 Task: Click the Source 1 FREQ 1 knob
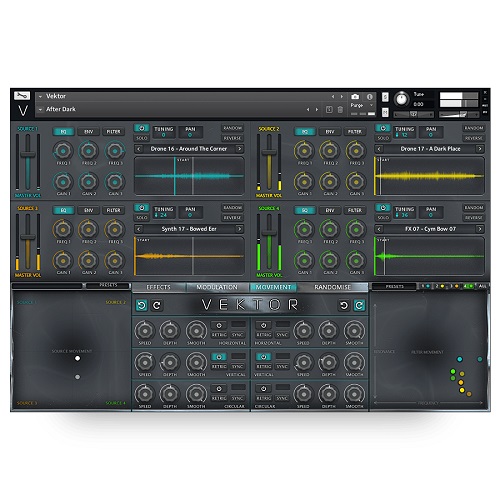(x=63, y=151)
